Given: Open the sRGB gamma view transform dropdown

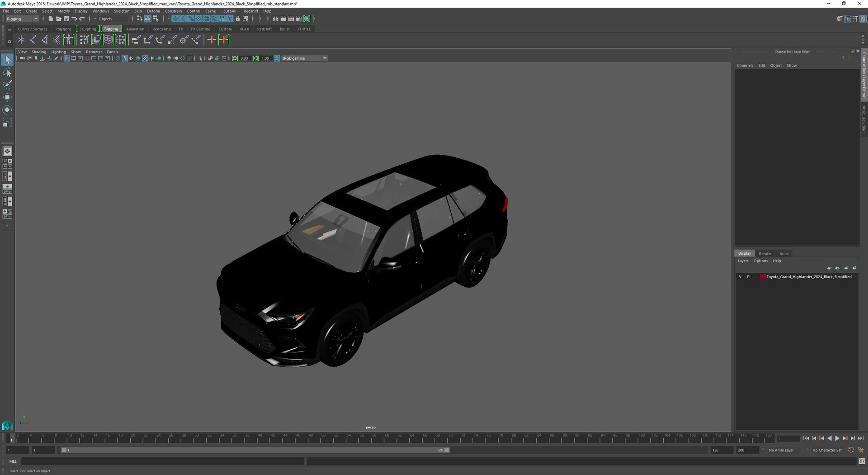Looking at the screenshot, I should [304, 58].
